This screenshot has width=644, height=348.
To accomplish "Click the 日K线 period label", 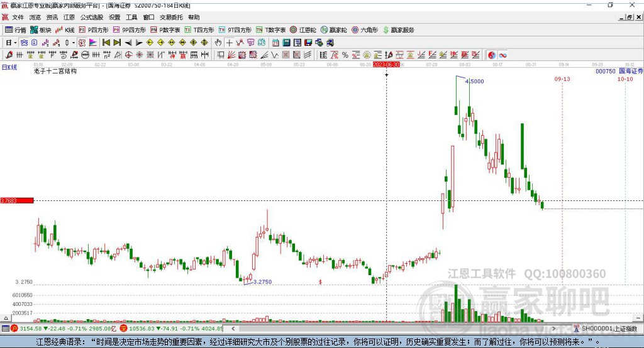I will 9,67.
